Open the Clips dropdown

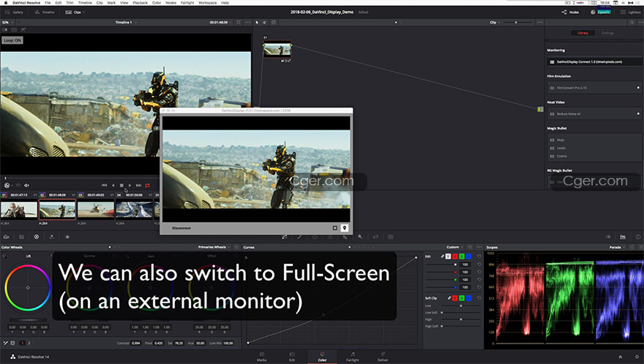coord(75,12)
